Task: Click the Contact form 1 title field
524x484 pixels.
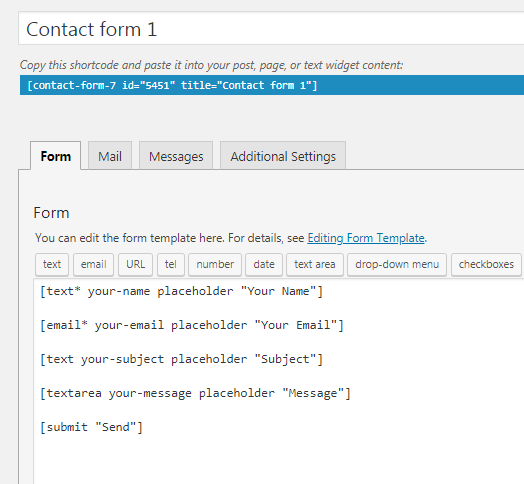Action: click(x=271, y=28)
